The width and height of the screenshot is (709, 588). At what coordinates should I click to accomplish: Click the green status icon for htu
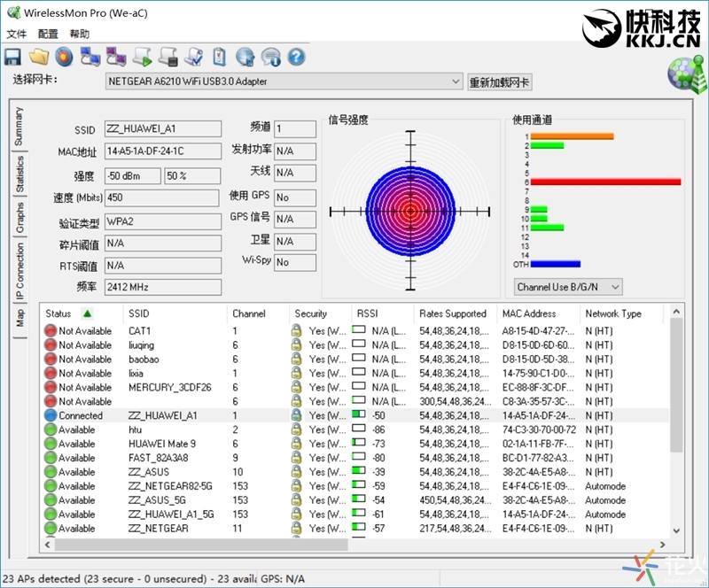tap(51, 429)
